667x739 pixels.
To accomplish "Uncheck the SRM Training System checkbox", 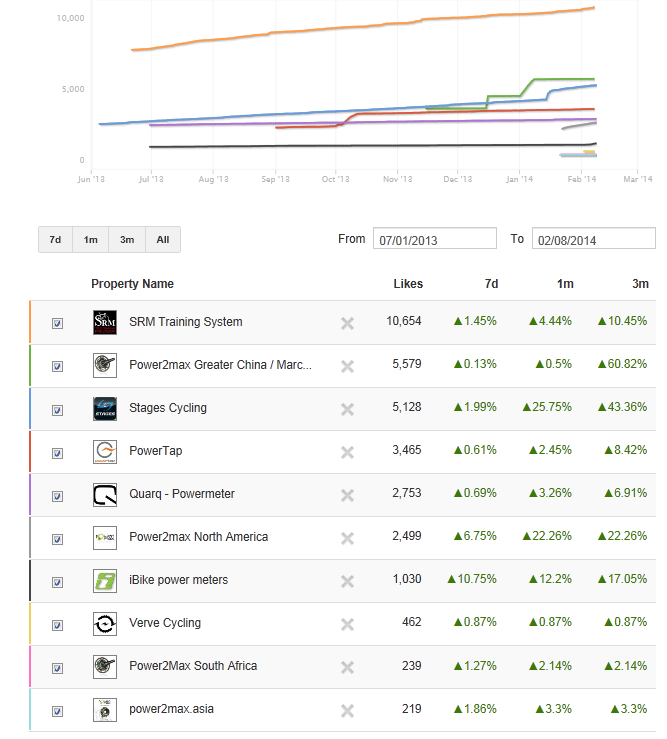I will tap(58, 323).
